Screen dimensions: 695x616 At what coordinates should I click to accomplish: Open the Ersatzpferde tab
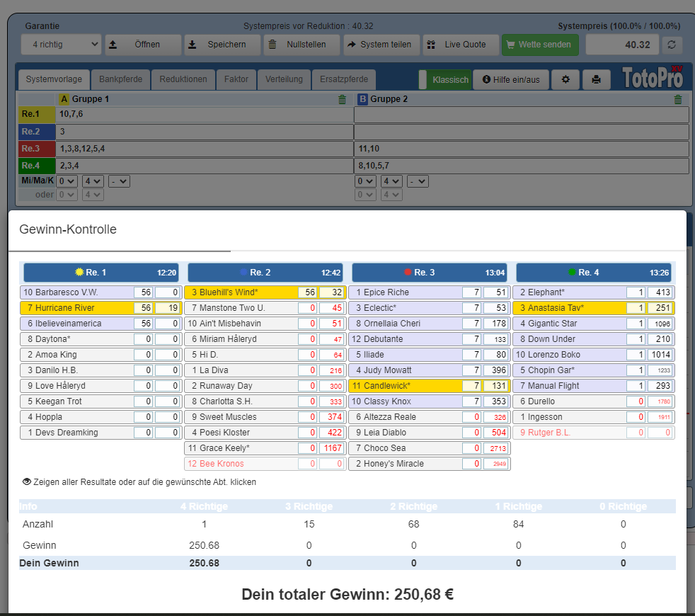point(344,79)
